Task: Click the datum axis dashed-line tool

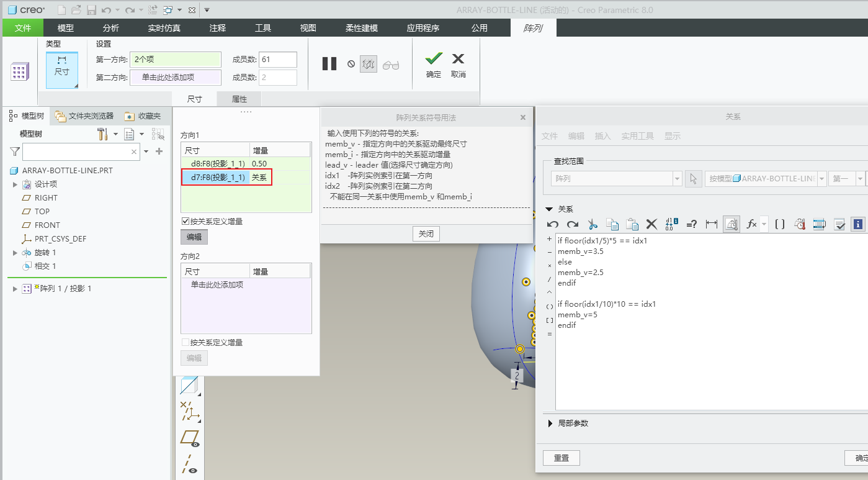Action: 189,464
